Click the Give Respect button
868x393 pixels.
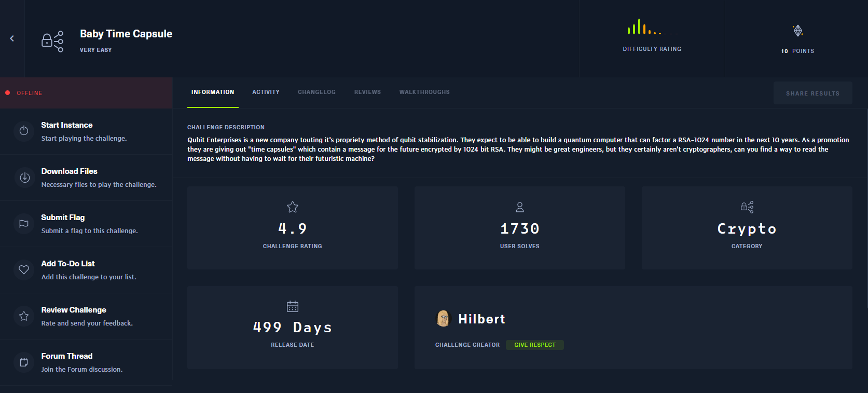[534, 345]
